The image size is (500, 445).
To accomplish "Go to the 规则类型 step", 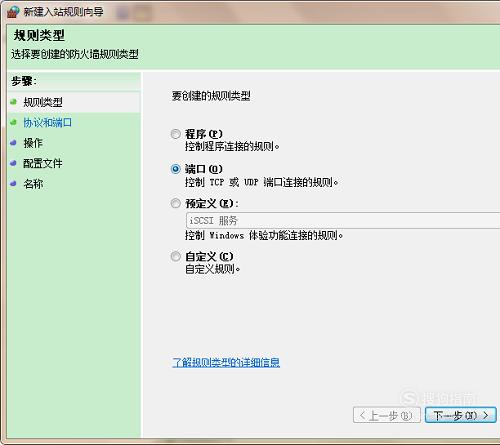I will (43, 102).
